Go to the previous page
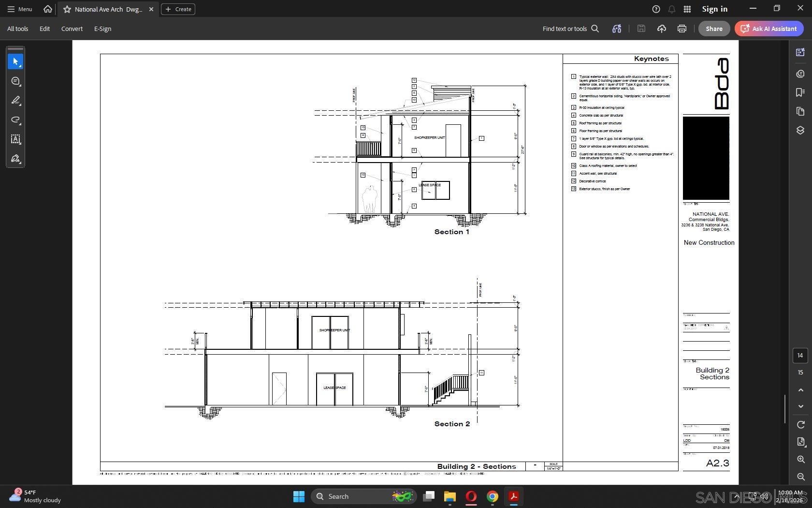The image size is (812, 508). [800, 390]
